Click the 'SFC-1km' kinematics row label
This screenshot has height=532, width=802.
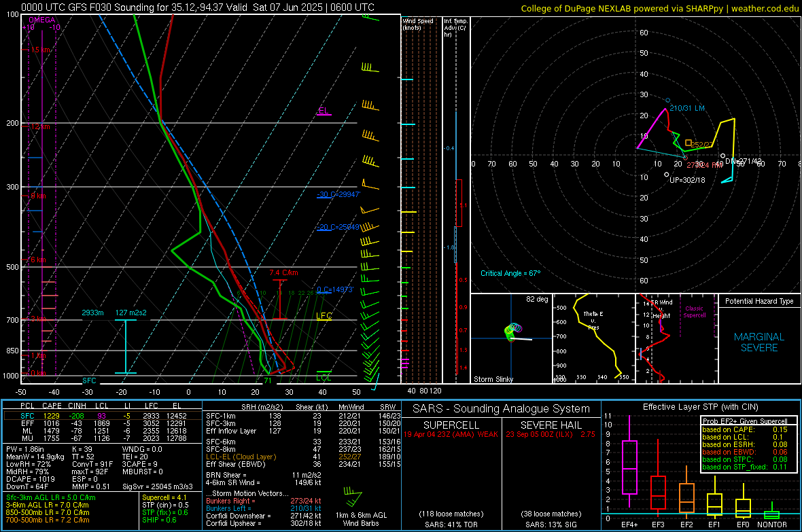coord(220,416)
